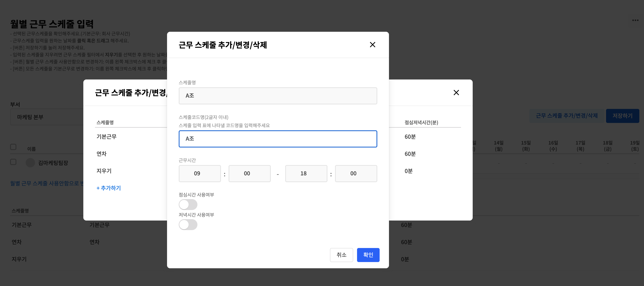Open the start hour field showing 09
Screen dimensions: 644x286
200,173
